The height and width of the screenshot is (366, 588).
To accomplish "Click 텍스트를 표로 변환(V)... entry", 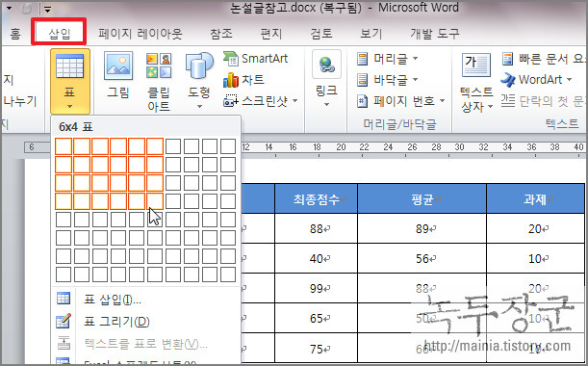I will coord(145,343).
